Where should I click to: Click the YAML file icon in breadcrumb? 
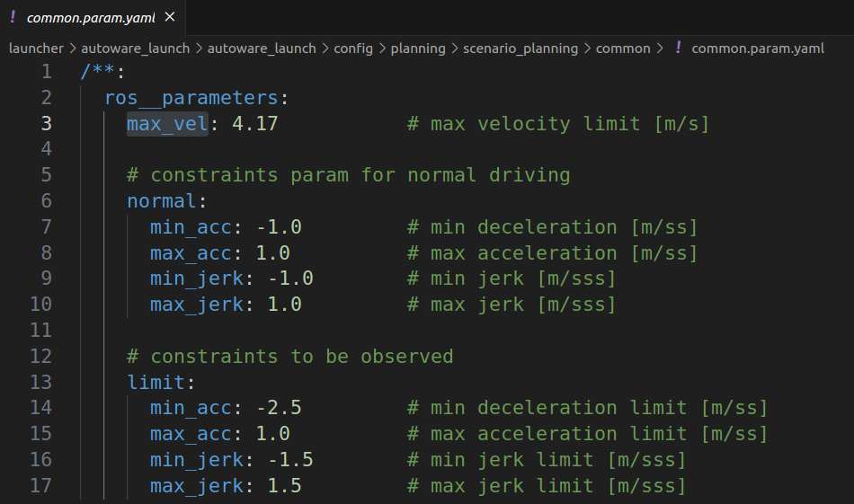[x=678, y=49]
